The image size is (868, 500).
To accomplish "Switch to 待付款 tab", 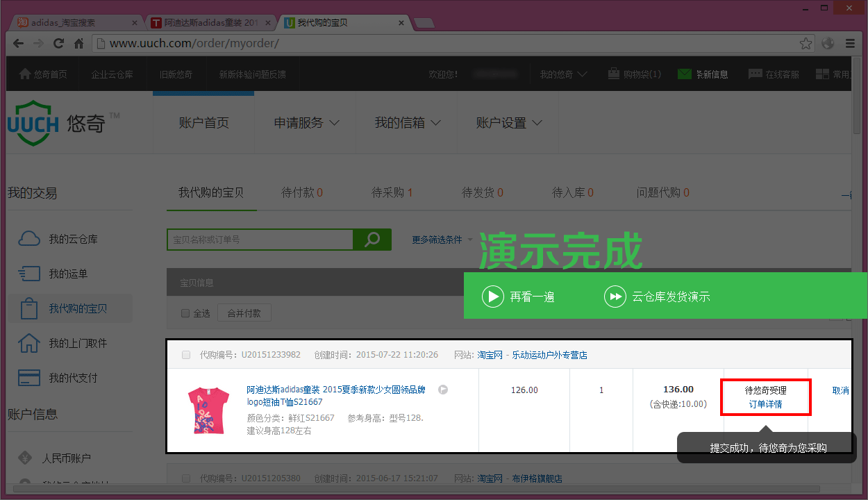I will 302,192.
